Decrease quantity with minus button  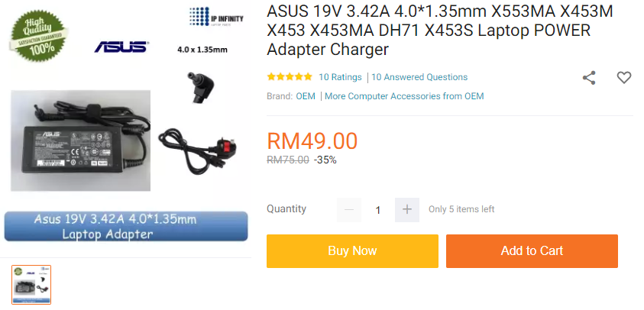[x=349, y=210]
